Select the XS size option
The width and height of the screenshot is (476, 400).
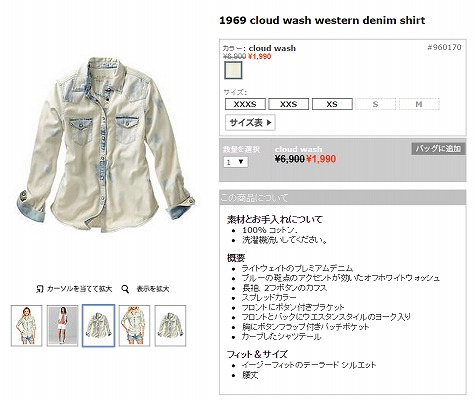[x=332, y=104]
